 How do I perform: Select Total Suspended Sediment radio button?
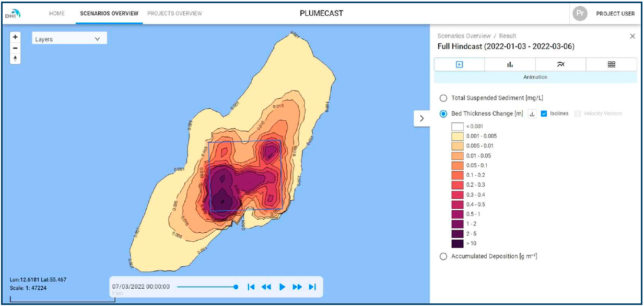point(443,98)
